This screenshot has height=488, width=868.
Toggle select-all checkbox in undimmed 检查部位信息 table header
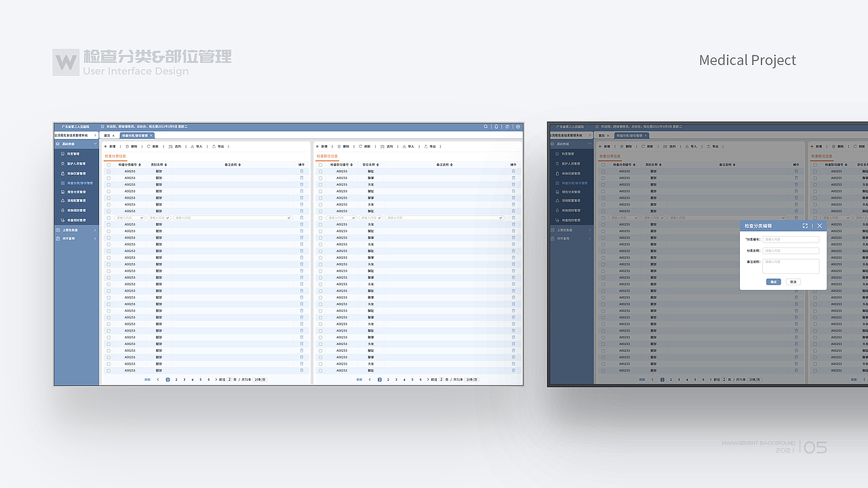320,165
